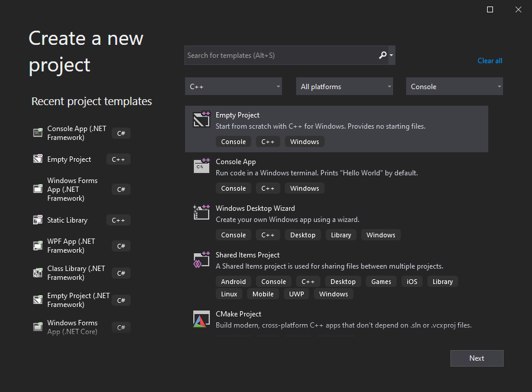This screenshot has height=392, width=532.
Task: Click the Shared Items Project template icon
Action: [x=202, y=259]
